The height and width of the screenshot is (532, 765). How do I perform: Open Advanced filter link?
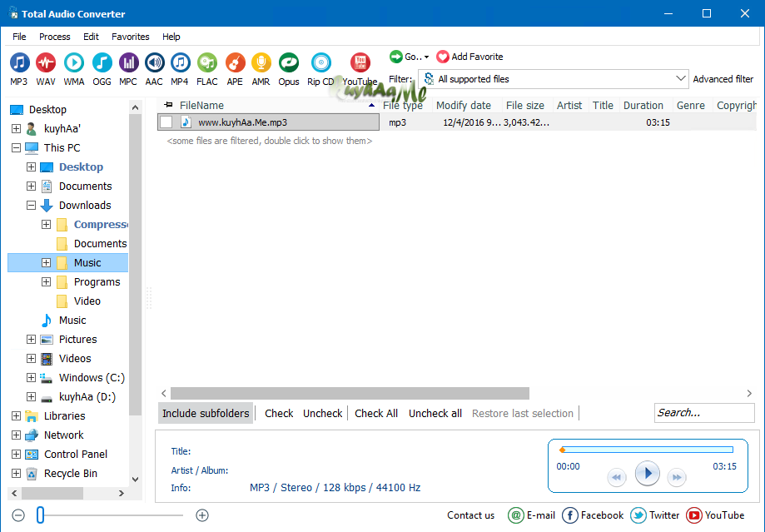coord(723,79)
